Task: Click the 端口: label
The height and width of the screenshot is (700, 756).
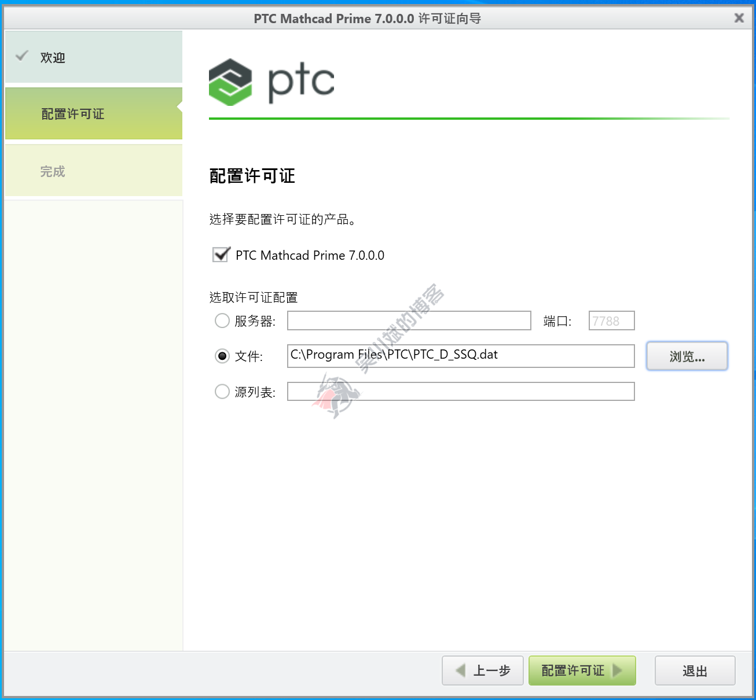Action: tap(557, 321)
